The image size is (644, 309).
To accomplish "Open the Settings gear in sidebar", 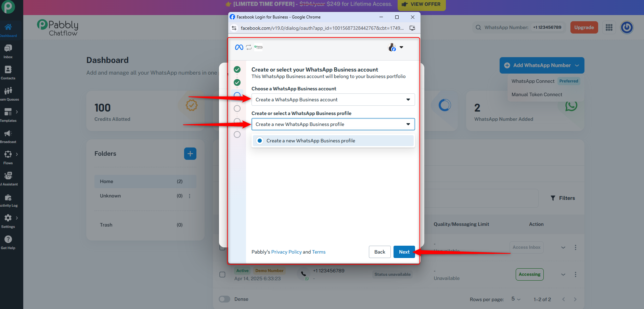I will point(8,218).
